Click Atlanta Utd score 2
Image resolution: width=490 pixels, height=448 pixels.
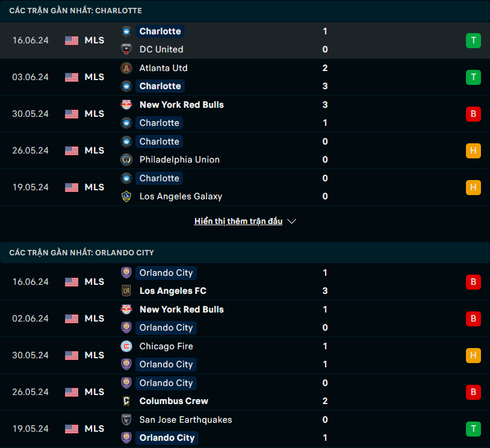coord(325,68)
